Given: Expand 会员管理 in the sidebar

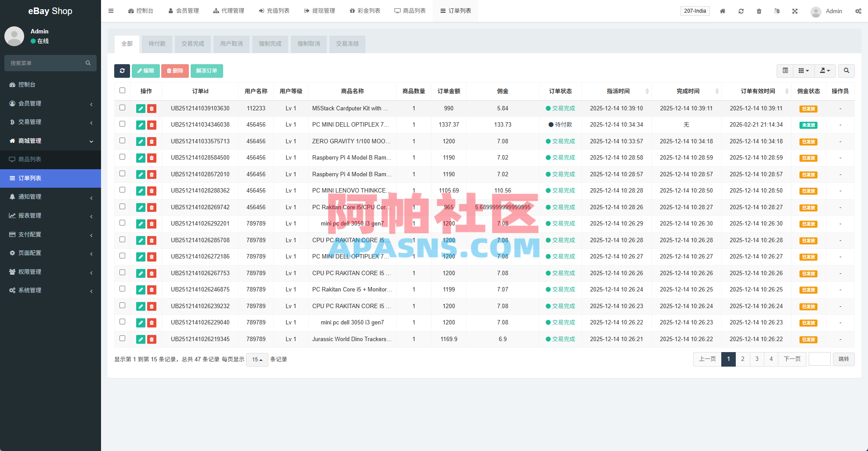Looking at the screenshot, I should pyautogui.click(x=51, y=103).
